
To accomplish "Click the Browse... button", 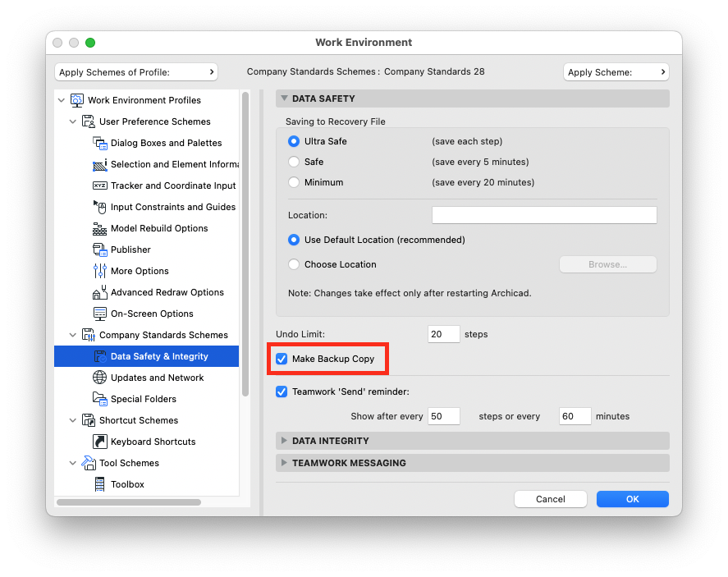I will pos(607,264).
